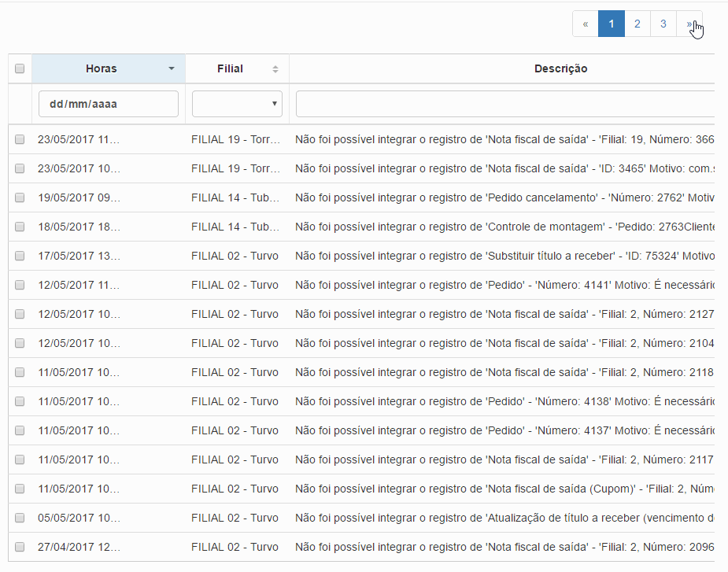Screen dimensions: 728x572
Task: Click the 'Pedido cancelamento' row description
Action: 504,197
